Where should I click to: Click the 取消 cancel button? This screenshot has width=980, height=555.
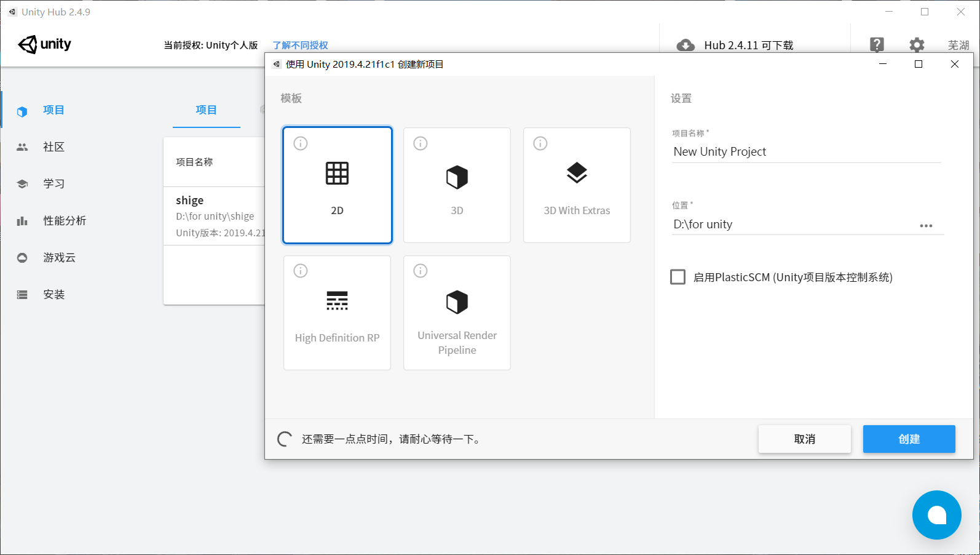click(804, 439)
